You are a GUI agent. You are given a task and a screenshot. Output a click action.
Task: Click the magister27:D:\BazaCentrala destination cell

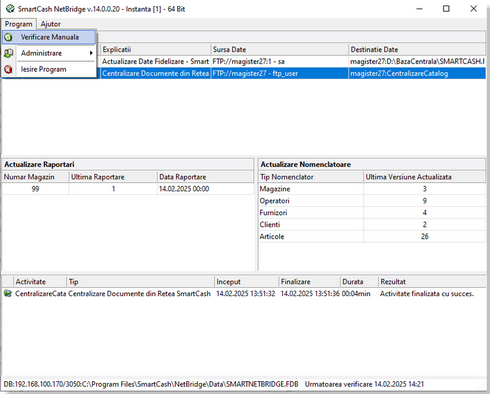tap(417, 61)
